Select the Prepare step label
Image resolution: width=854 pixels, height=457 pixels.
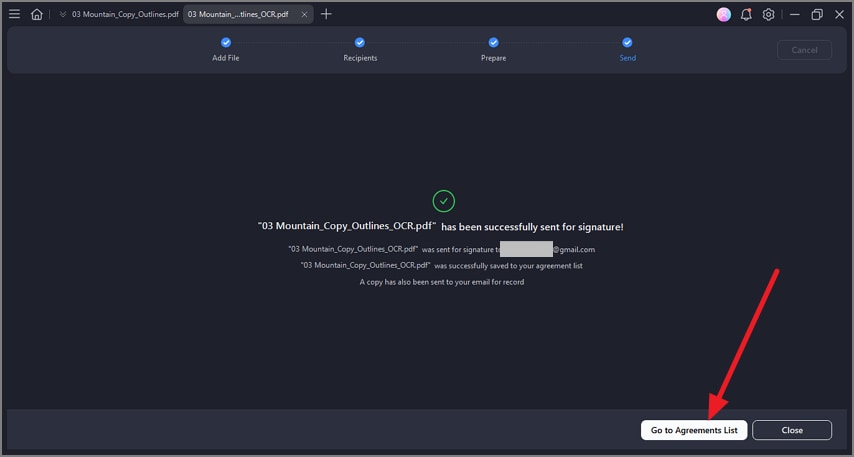493,58
